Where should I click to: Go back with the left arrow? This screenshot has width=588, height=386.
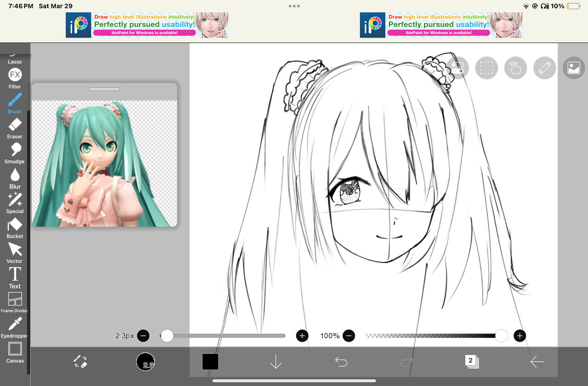click(x=537, y=362)
